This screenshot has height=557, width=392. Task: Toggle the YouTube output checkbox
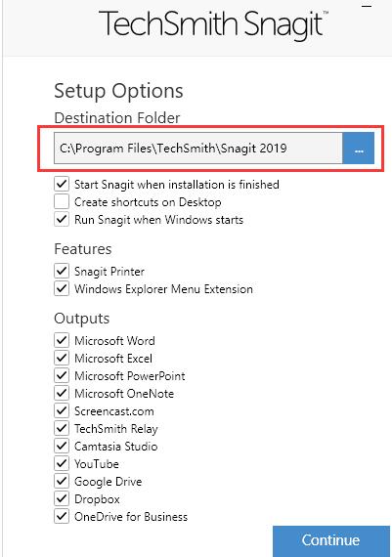(x=62, y=463)
